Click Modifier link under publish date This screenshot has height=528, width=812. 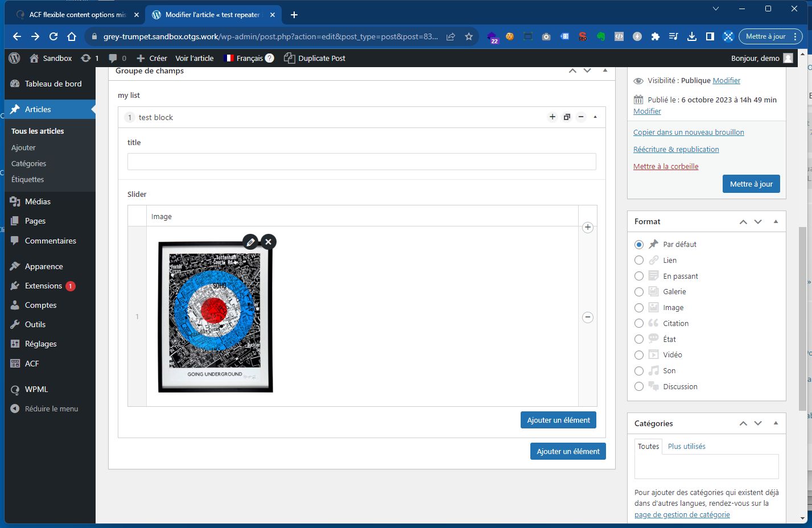647,112
